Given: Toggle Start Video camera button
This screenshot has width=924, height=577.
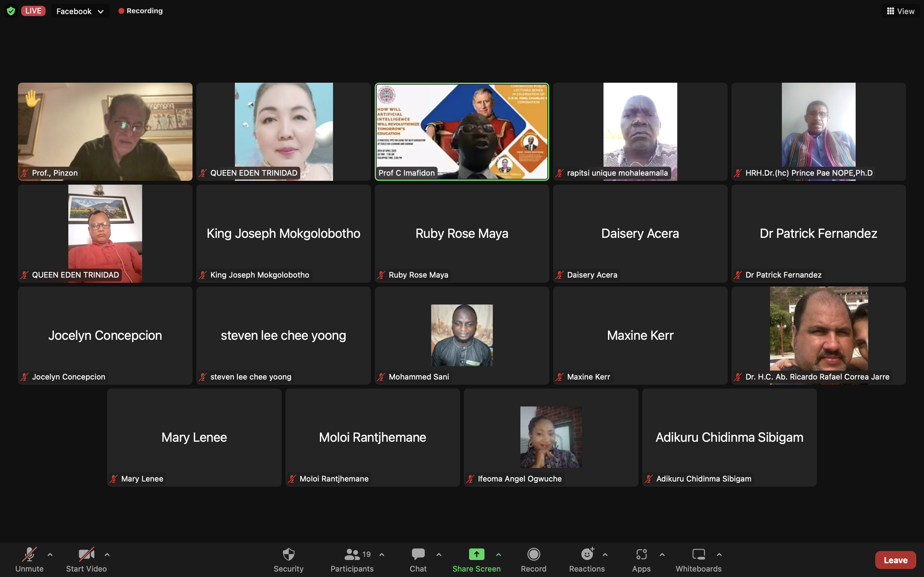Looking at the screenshot, I should (86, 560).
